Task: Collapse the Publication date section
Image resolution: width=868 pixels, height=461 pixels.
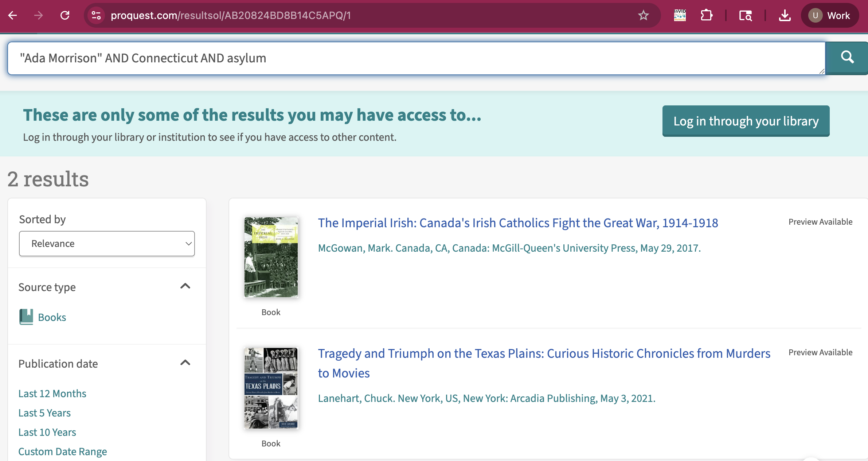Action: click(x=185, y=363)
